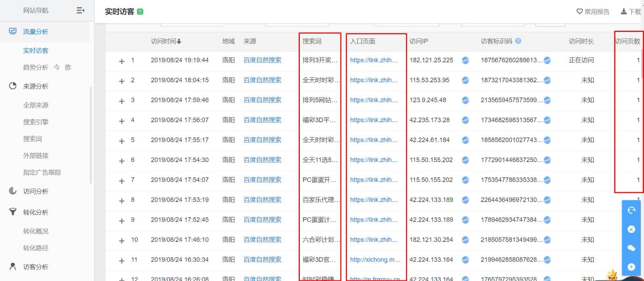Open 访问分析 icon in sidebar
This screenshot has width=644, height=281.
(x=13, y=191)
